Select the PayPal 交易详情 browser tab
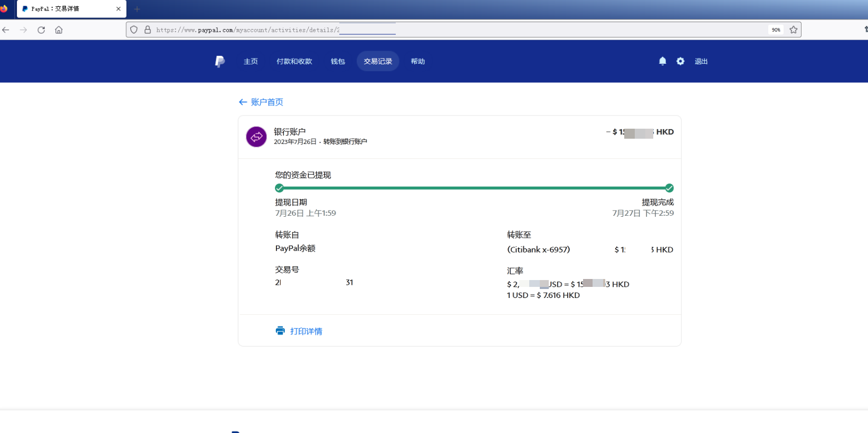Image resolution: width=868 pixels, height=433 pixels. pos(72,9)
